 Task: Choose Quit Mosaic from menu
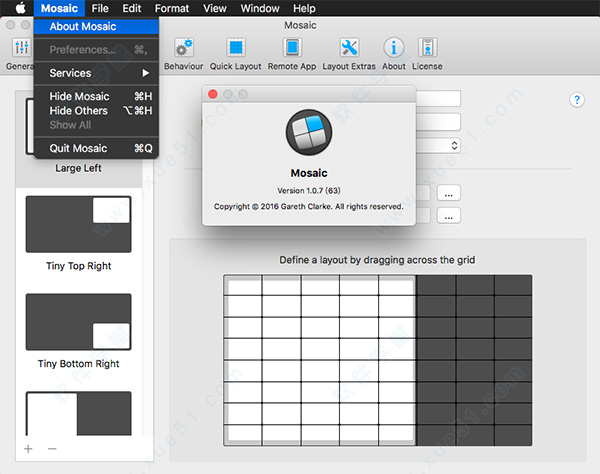tap(96, 148)
